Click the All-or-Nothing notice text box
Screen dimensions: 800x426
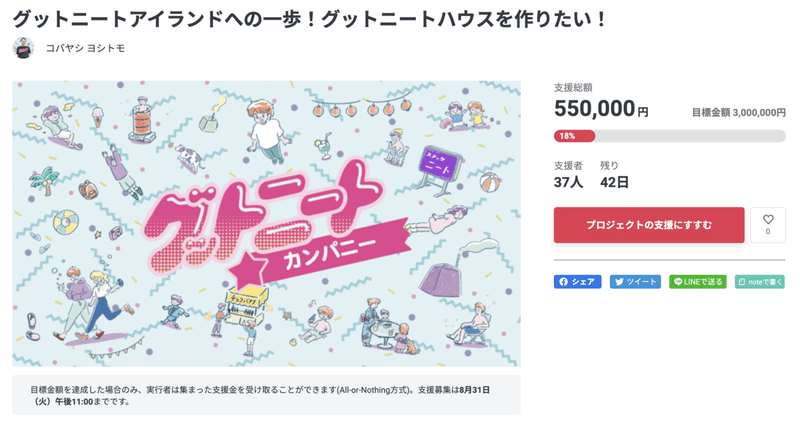[x=266, y=394]
